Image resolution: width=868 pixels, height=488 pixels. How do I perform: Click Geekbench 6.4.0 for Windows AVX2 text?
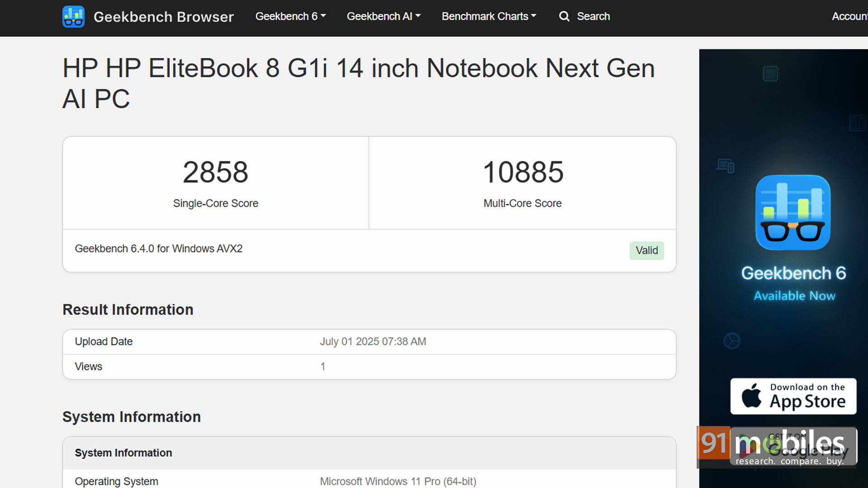click(159, 249)
